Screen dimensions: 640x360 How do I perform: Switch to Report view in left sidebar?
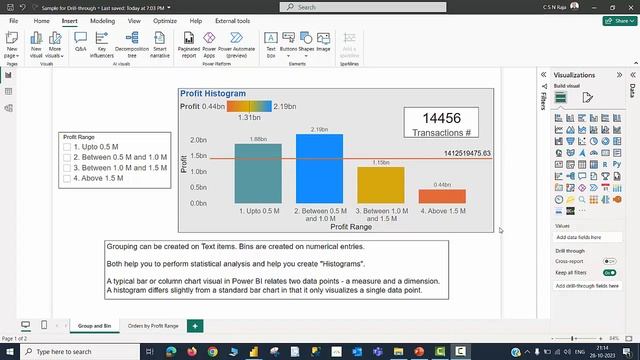tap(8, 75)
